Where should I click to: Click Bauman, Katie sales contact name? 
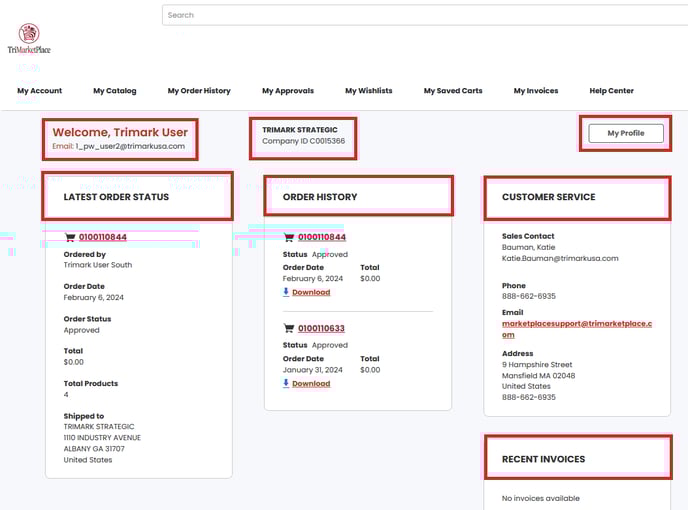[x=528, y=248]
